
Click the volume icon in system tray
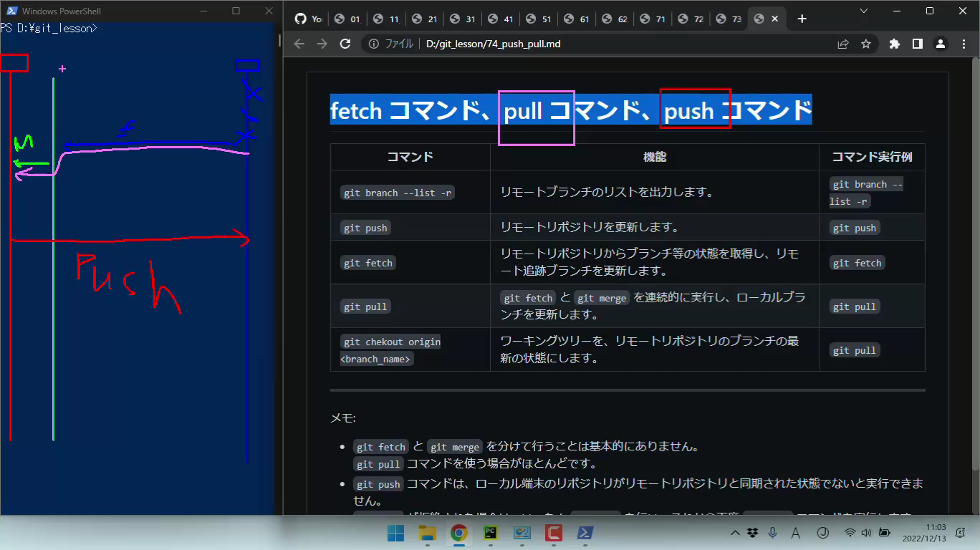tap(866, 533)
